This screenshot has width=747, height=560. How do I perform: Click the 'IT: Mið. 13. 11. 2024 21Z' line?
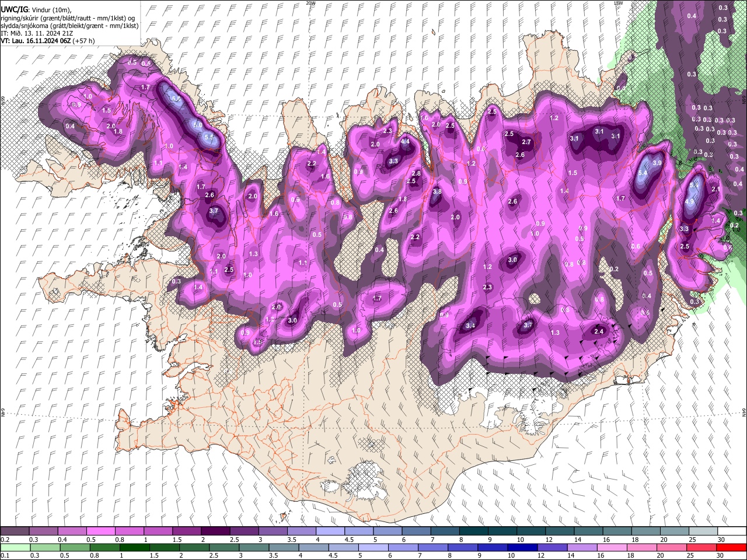[37, 33]
